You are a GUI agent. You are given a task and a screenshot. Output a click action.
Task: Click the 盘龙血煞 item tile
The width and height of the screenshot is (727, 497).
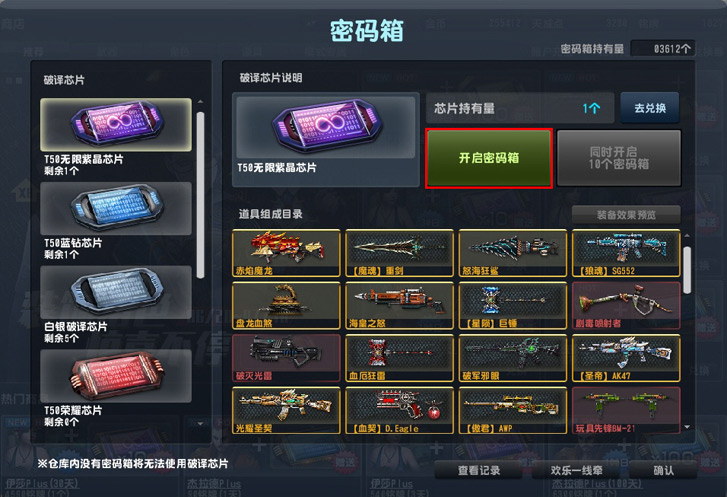click(286, 306)
